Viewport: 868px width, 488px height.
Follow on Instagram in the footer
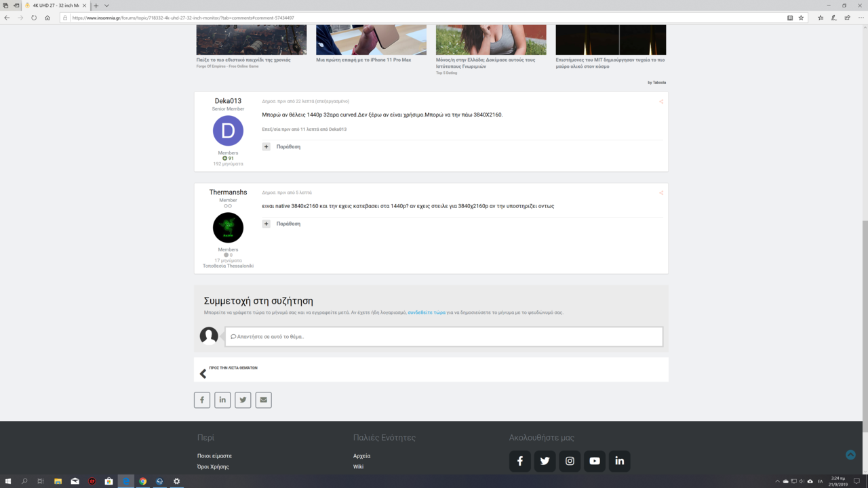(x=570, y=461)
